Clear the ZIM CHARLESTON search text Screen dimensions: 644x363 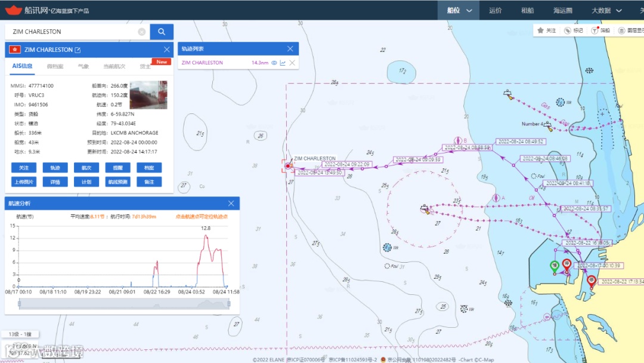click(x=142, y=32)
